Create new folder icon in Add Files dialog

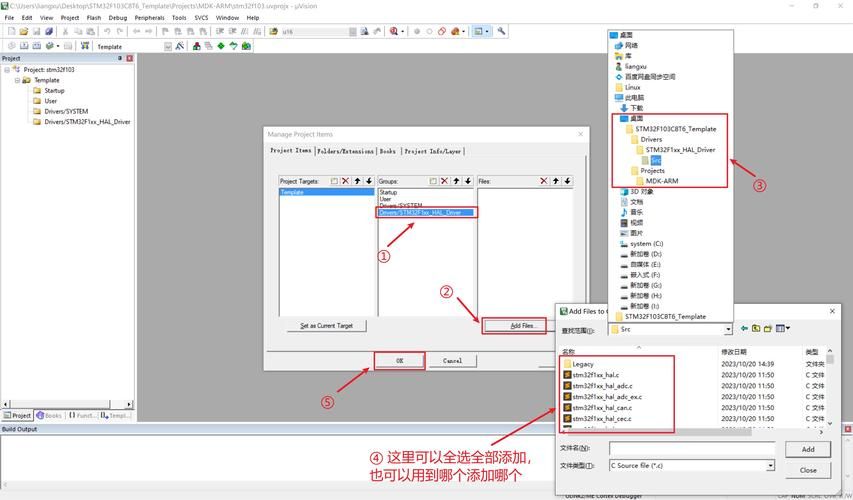[768, 328]
